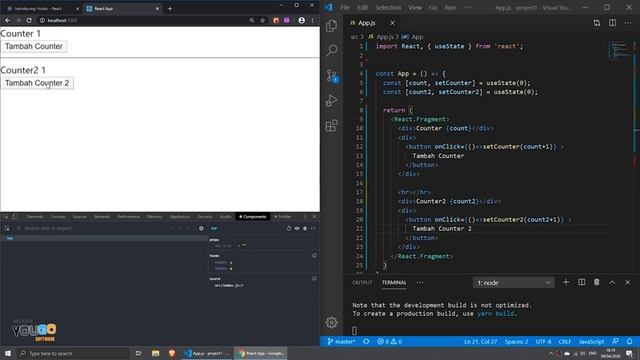Inspect matching DOM element with the eye icon
This screenshot has height=360, width=640.
coord(297,228)
